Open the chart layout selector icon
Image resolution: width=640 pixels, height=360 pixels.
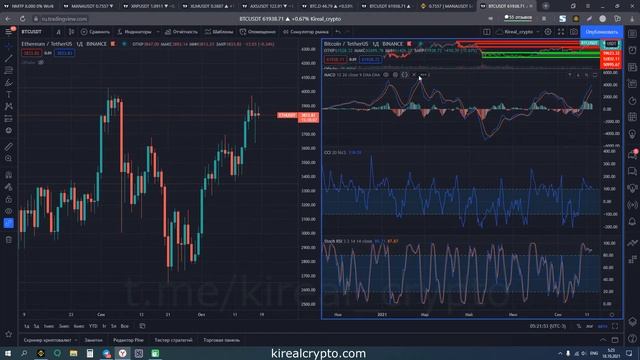coord(487,32)
